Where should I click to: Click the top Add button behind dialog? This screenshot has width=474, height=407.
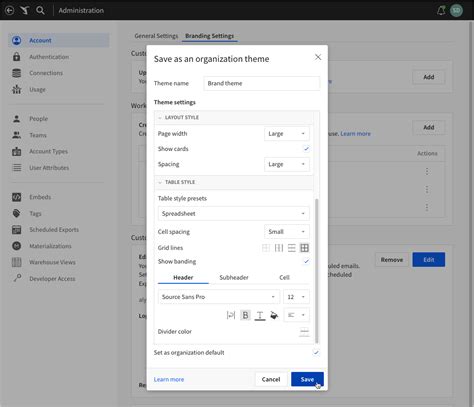click(429, 77)
